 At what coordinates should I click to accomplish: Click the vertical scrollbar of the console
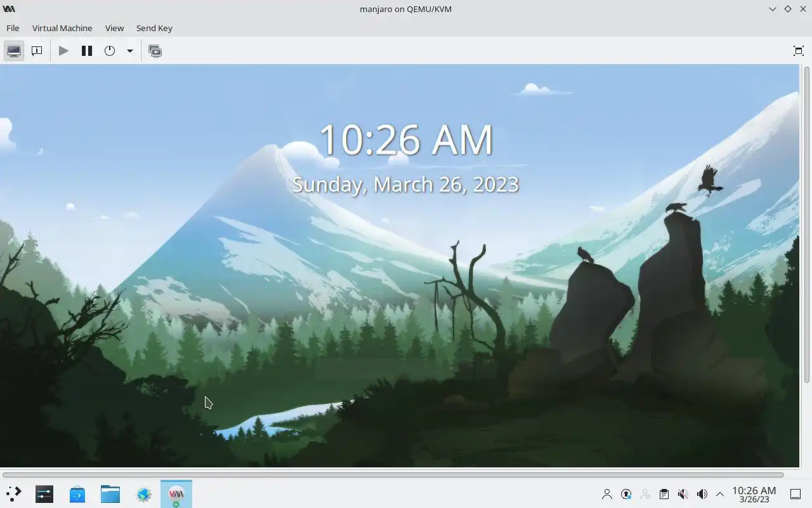(x=807, y=224)
